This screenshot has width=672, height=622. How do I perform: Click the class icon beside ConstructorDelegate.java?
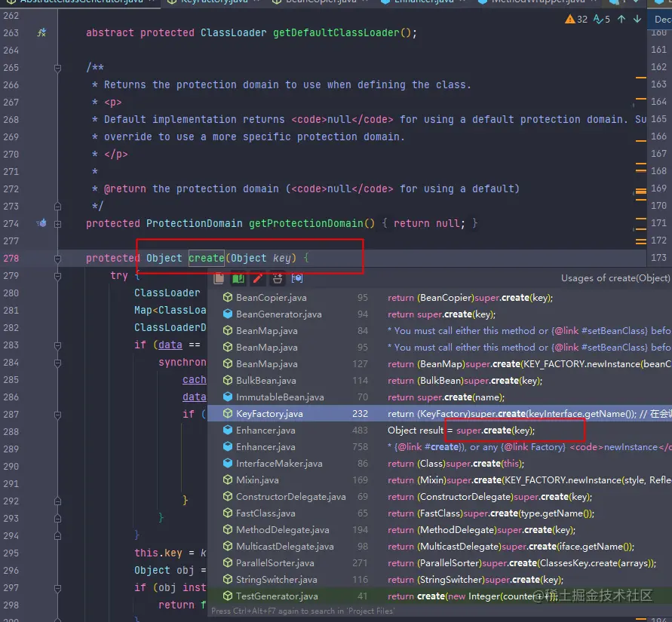[228, 497]
